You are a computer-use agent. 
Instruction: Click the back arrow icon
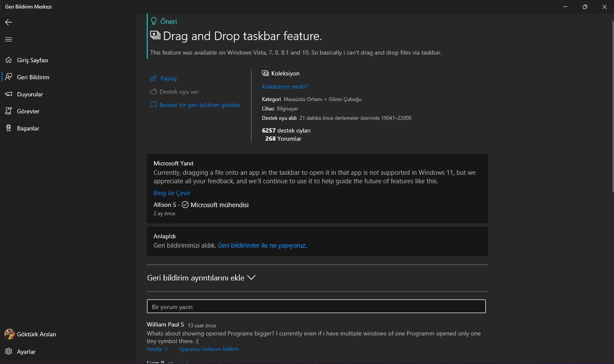point(9,22)
